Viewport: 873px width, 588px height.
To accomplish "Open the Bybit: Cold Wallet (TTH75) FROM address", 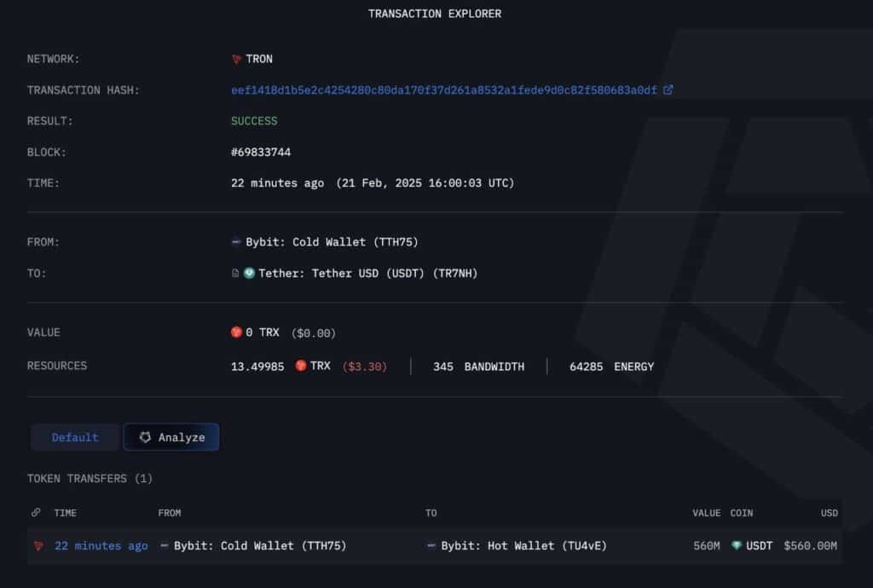I will coord(332,242).
